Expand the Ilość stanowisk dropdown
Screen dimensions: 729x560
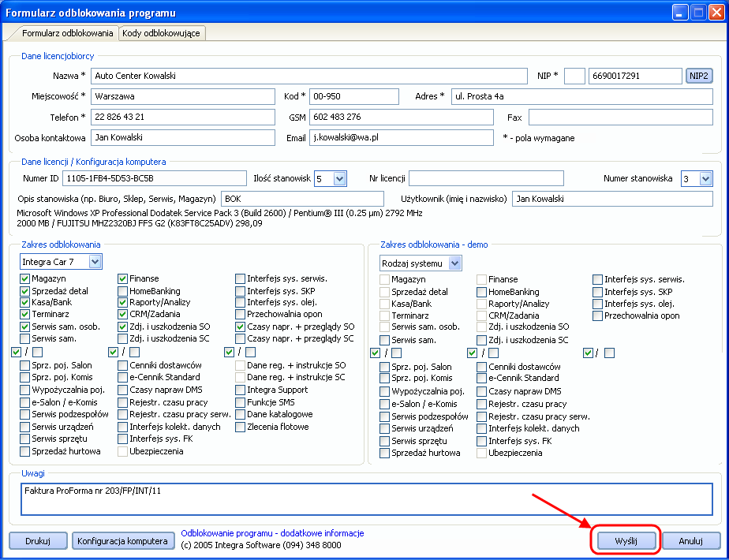[340, 178]
